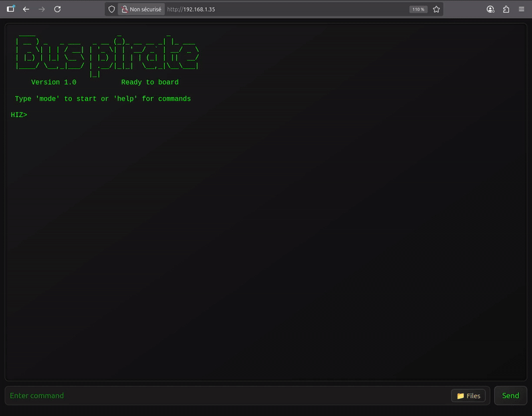The image size is (532, 416).
Task: Click the 'Type mode to start' hint line
Action: pyautogui.click(x=102, y=99)
